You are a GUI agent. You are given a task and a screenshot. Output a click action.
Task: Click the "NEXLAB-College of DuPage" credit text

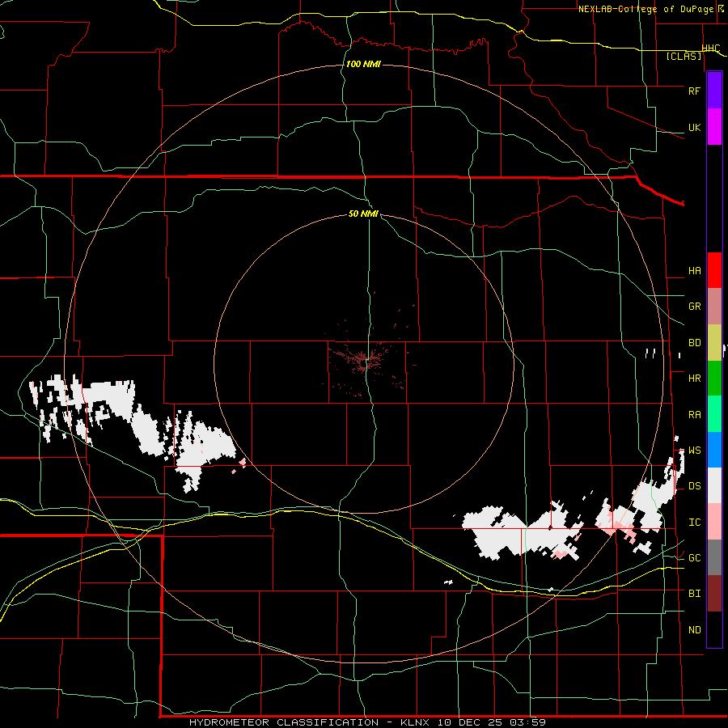tap(645, 9)
